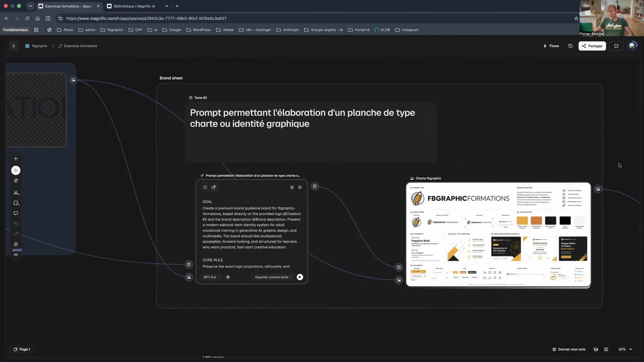Screen dimensions: 644x362
Task: Click inside the prompt GOAL text area
Action: pyautogui.click(x=252, y=234)
